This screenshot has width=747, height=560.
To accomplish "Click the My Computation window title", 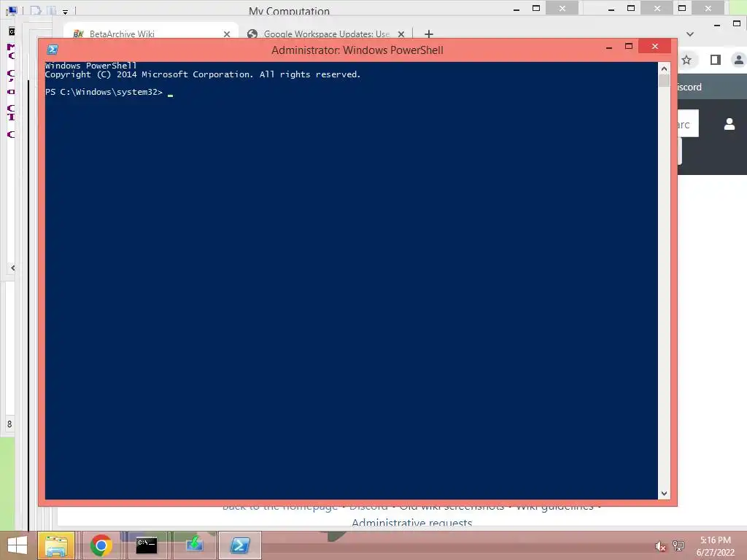I will click(x=289, y=10).
